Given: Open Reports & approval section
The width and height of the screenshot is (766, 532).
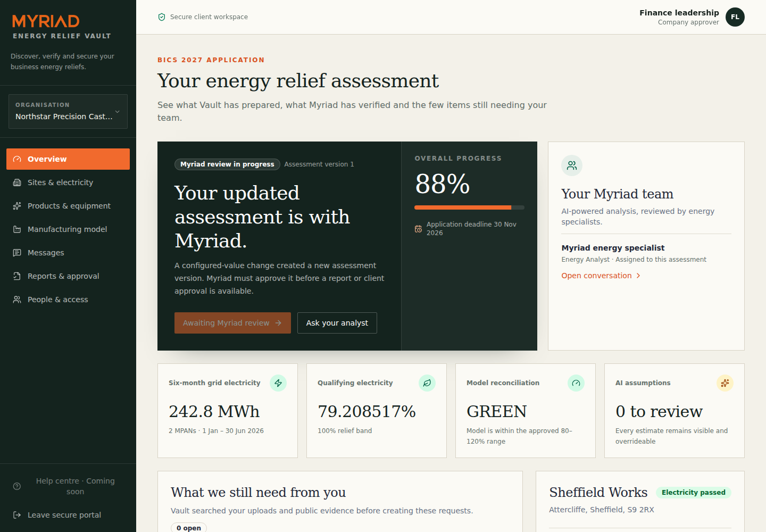Looking at the screenshot, I should coord(68,276).
